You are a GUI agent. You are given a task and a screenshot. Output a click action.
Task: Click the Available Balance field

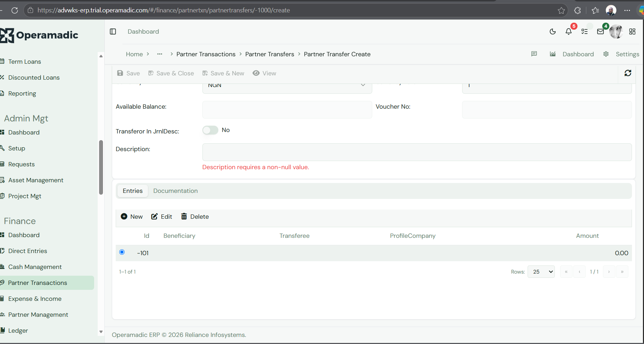287,110
